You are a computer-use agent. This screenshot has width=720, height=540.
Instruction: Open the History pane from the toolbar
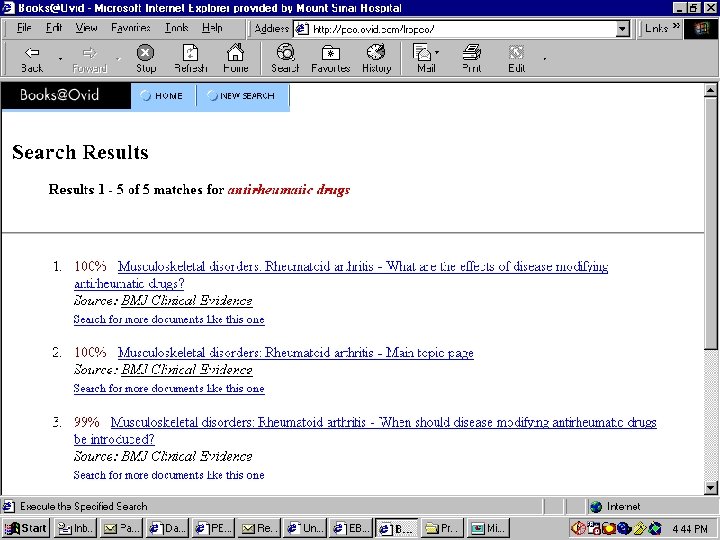click(377, 59)
